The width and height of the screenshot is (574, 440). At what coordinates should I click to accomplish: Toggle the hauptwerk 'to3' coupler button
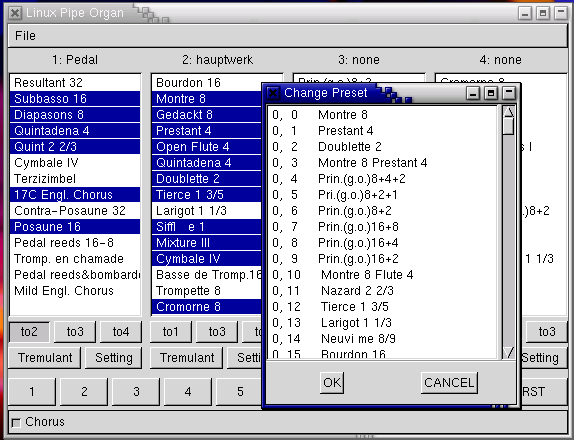[217, 332]
